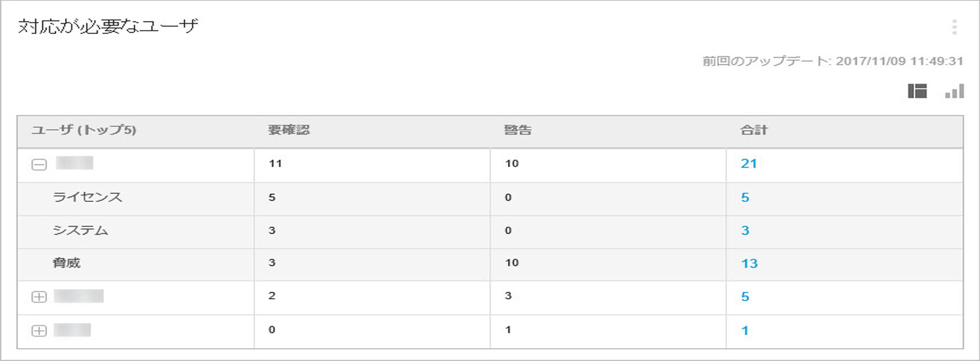Viewport: 980px width, 361px height.
Task: Click the 警告 column header
Action: (517, 130)
